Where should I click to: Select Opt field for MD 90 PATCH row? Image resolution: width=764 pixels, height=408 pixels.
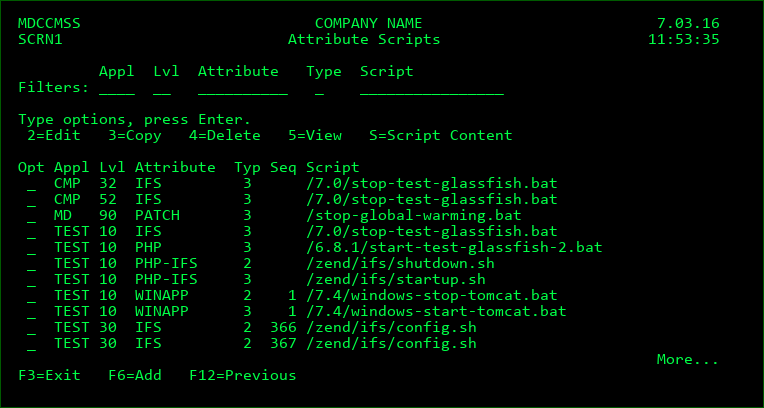click(32, 216)
